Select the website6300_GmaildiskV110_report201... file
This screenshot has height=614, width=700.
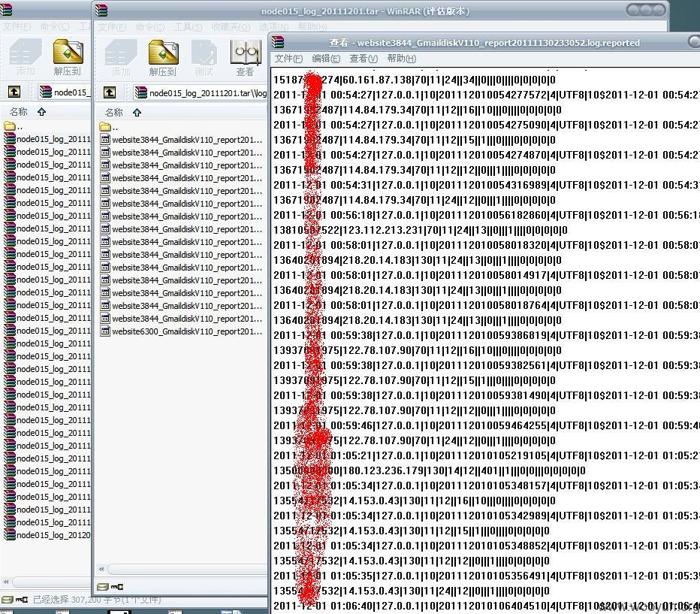pos(181,331)
